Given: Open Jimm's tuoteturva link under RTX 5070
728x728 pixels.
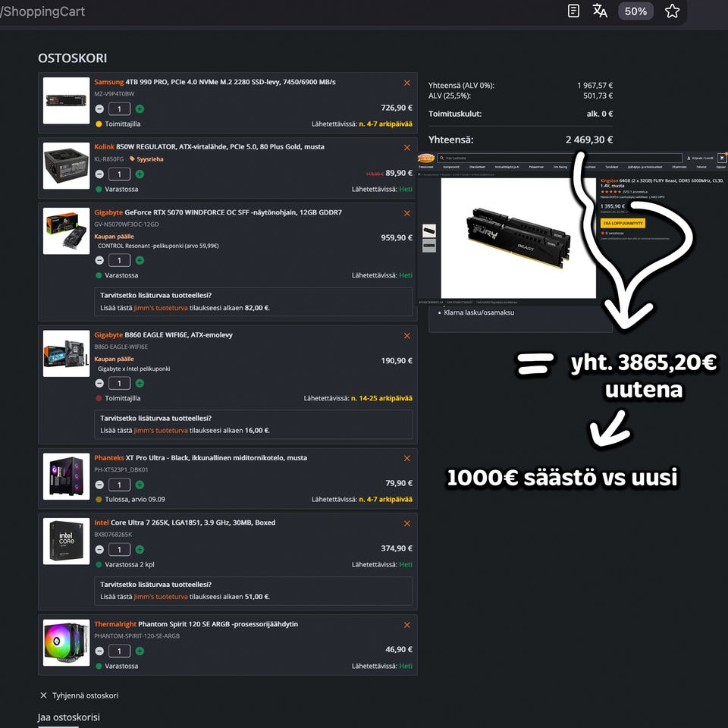Looking at the screenshot, I should [161, 308].
